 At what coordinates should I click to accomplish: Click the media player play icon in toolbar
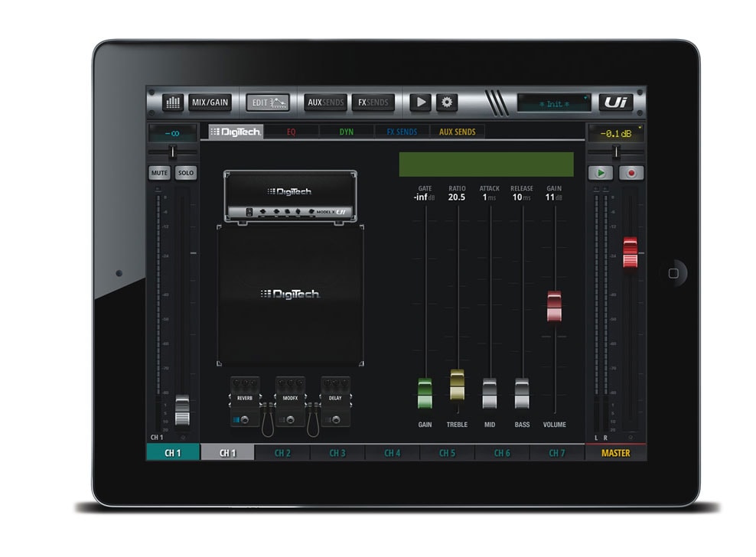tap(420, 103)
